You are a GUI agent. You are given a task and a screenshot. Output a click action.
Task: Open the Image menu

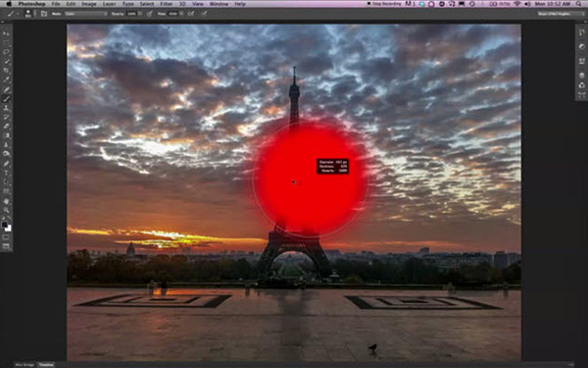click(x=89, y=4)
